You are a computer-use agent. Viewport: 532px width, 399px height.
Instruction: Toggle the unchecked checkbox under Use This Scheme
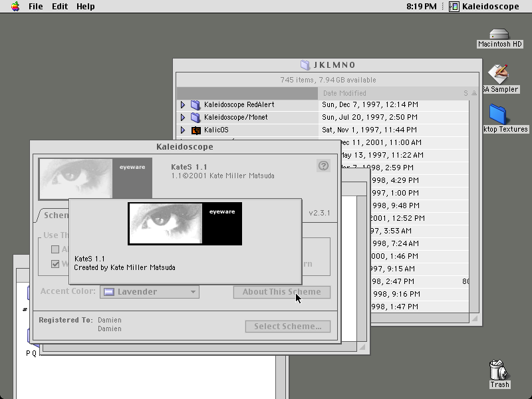pyautogui.click(x=55, y=249)
